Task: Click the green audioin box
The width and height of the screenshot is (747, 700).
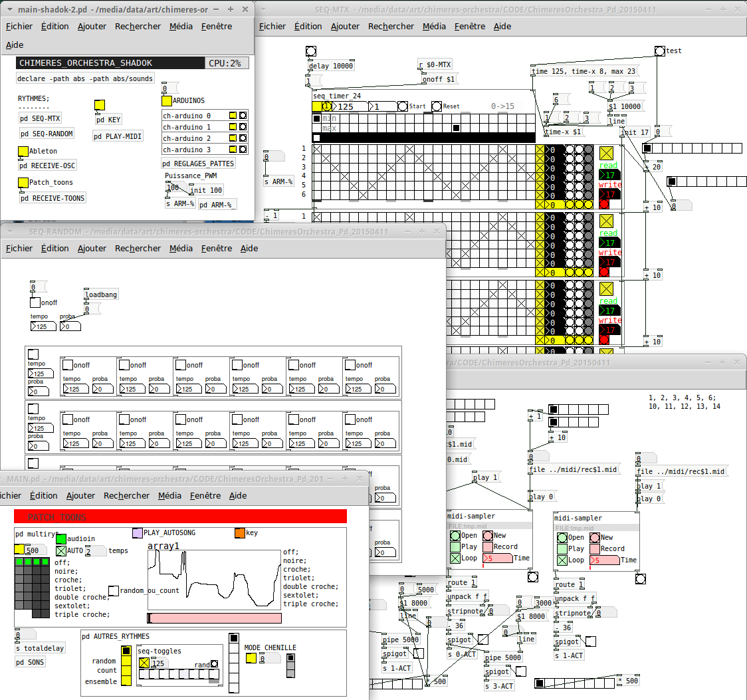Action: coord(61,539)
